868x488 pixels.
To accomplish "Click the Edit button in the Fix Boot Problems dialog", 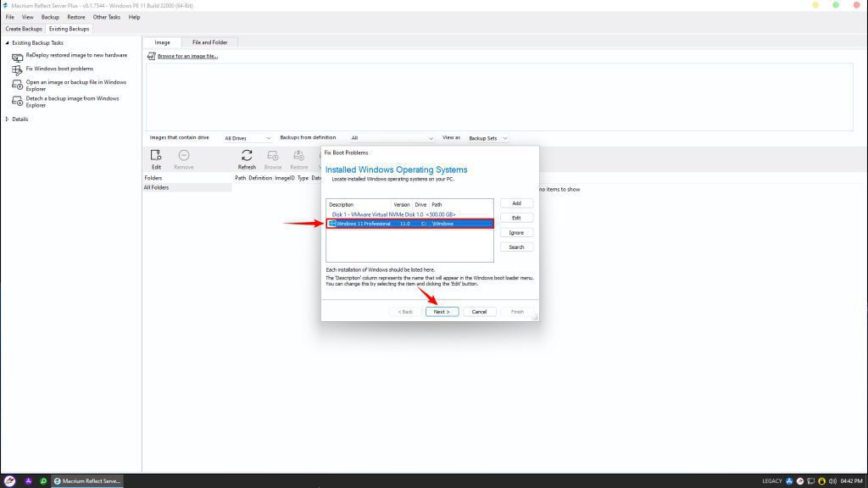I will coord(516,218).
